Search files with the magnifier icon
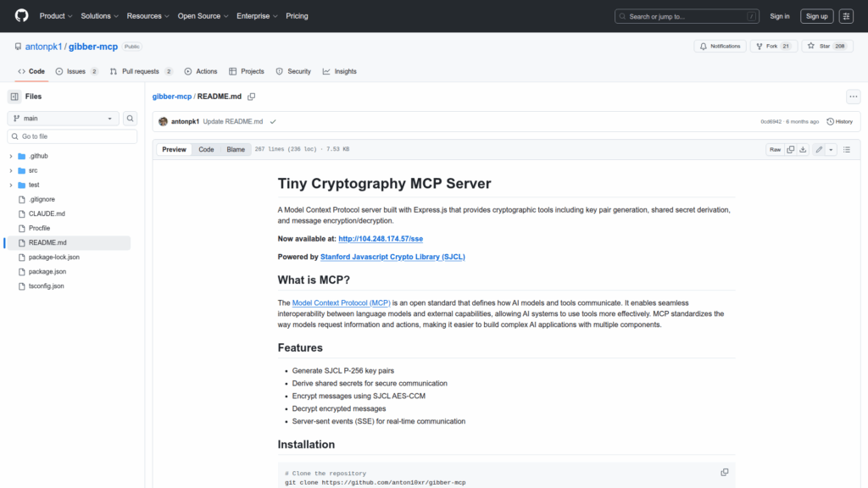 pos(131,119)
